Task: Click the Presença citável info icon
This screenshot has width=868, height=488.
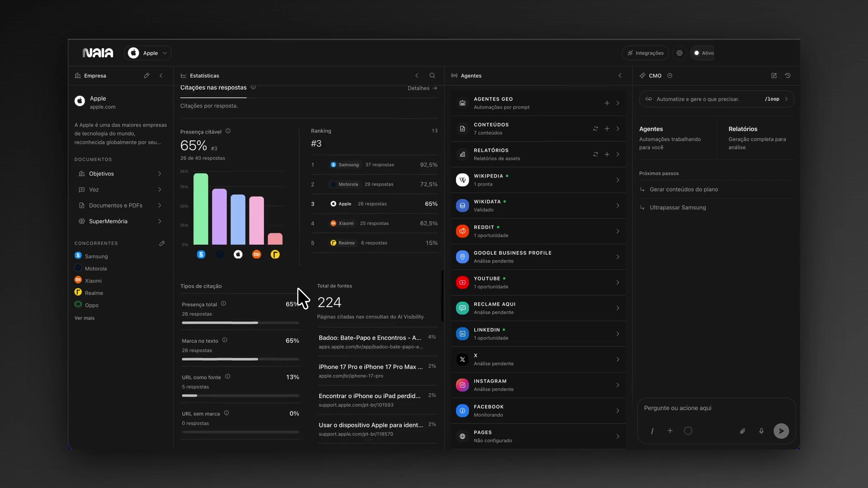Action: point(228,131)
